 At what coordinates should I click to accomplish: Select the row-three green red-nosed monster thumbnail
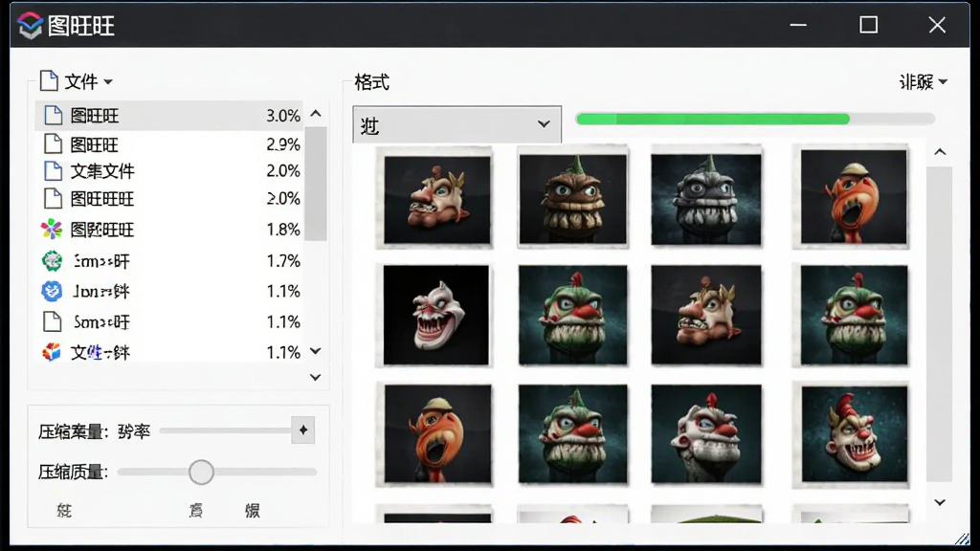point(572,434)
